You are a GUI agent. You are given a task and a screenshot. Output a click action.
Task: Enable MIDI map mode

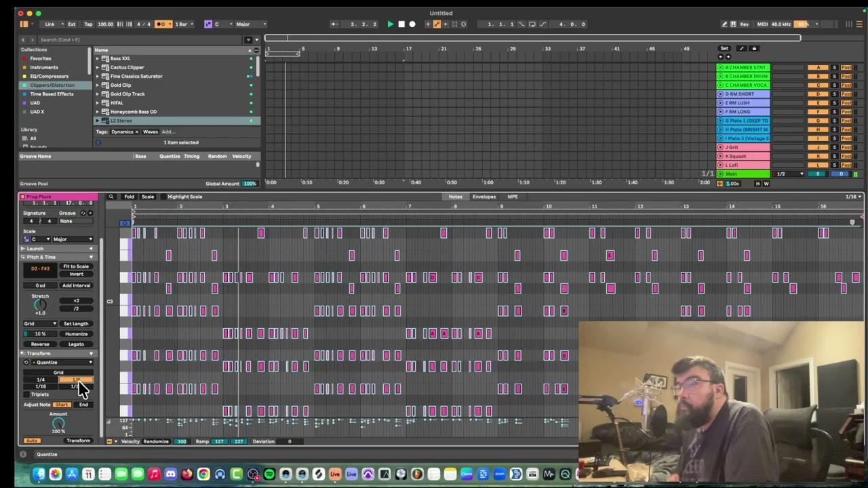pyautogui.click(x=762, y=24)
